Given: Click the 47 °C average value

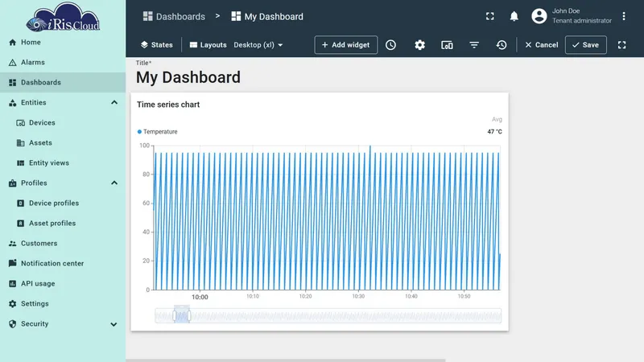Looking at the screenshot, I should (494, 132).
